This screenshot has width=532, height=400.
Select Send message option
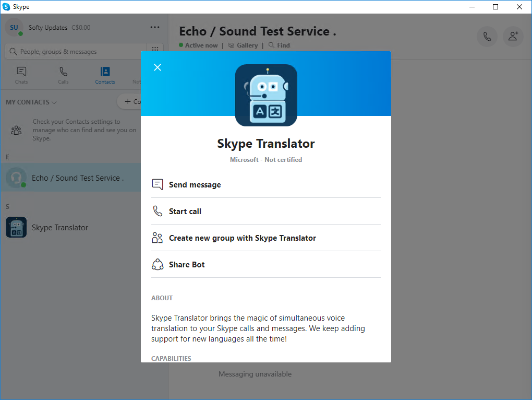pos(266,185)
